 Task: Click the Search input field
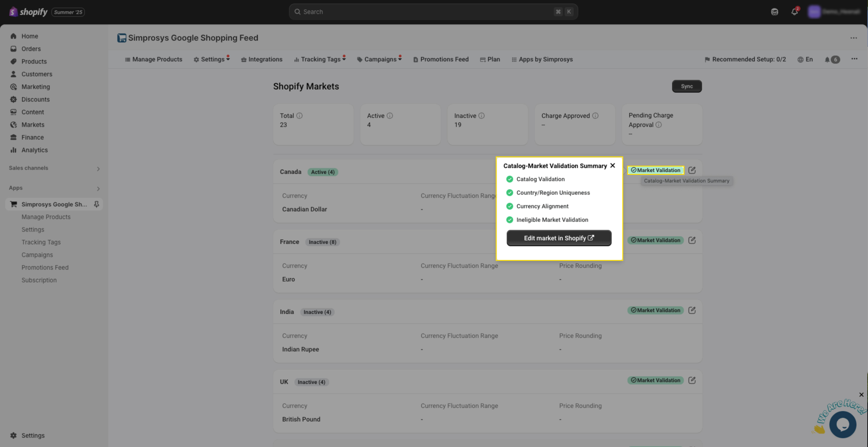click(x=433, y=12)
